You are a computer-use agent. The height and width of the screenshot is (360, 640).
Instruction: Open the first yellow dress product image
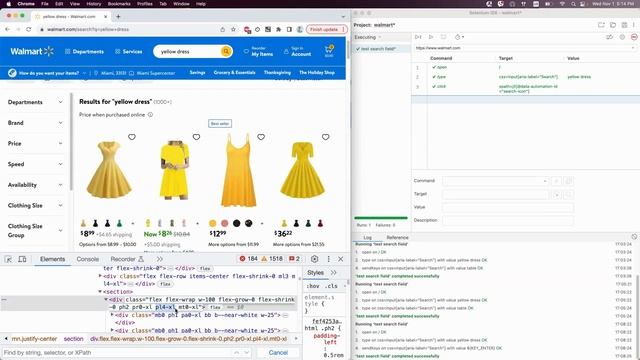tap(109, 169)
